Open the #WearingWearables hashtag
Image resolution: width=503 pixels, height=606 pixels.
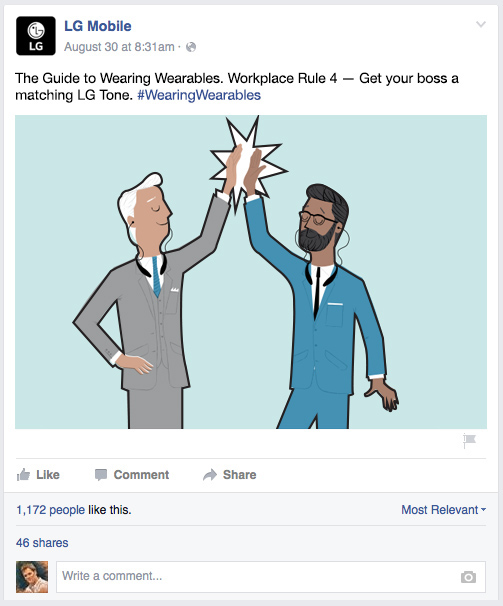pyautogui.click(x=199, y=95)
